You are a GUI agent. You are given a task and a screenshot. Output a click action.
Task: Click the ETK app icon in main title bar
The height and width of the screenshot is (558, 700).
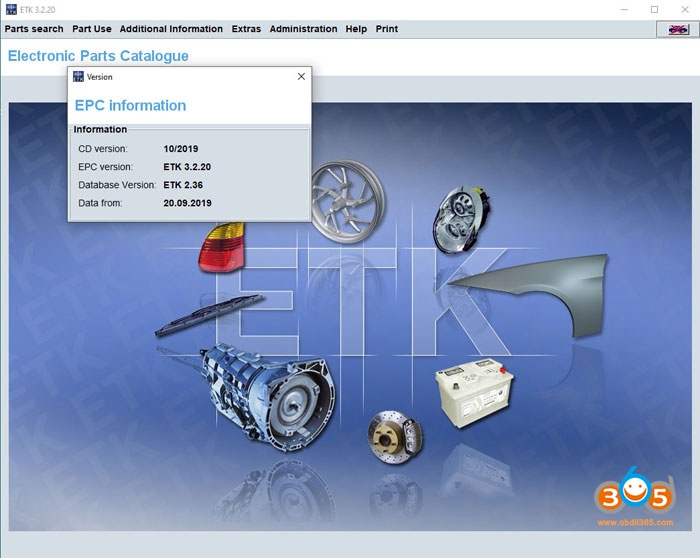[x=11, y=9]
